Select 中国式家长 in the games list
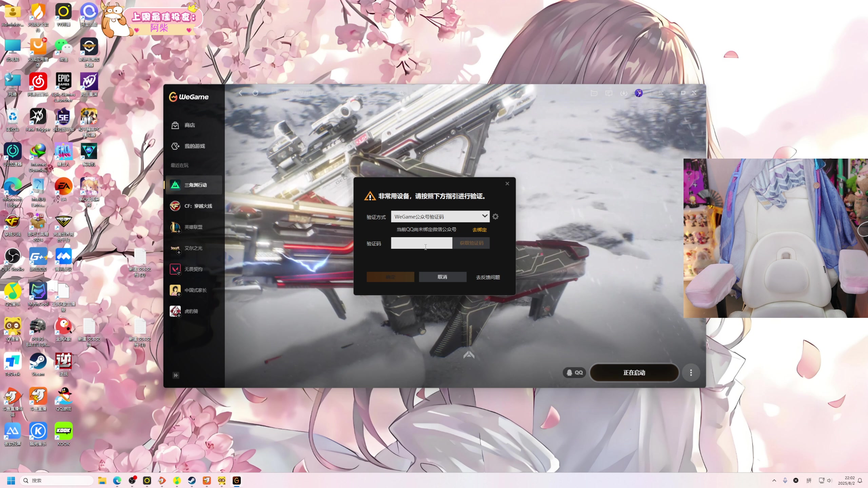 (194, 290)
